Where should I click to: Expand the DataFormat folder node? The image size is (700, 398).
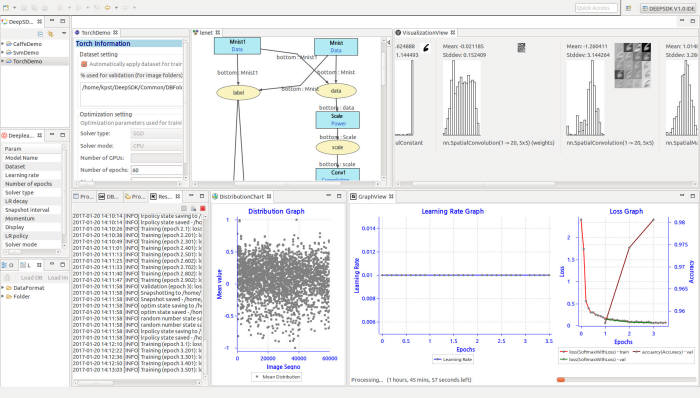[x=3, y=288]
